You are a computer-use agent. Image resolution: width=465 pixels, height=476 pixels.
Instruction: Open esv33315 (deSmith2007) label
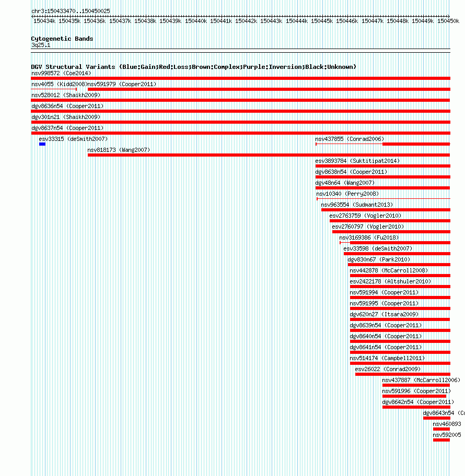coord(73,139)
